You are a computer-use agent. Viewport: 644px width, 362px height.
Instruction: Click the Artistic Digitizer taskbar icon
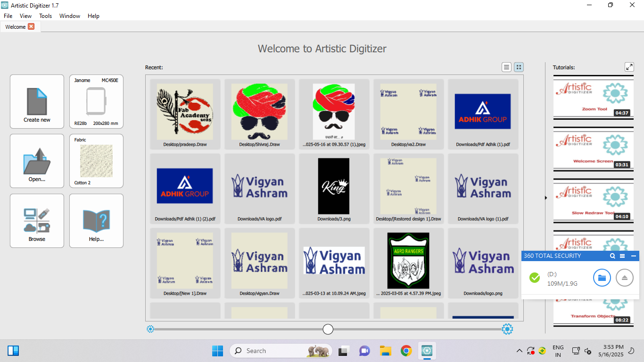[x=427, y=351]
